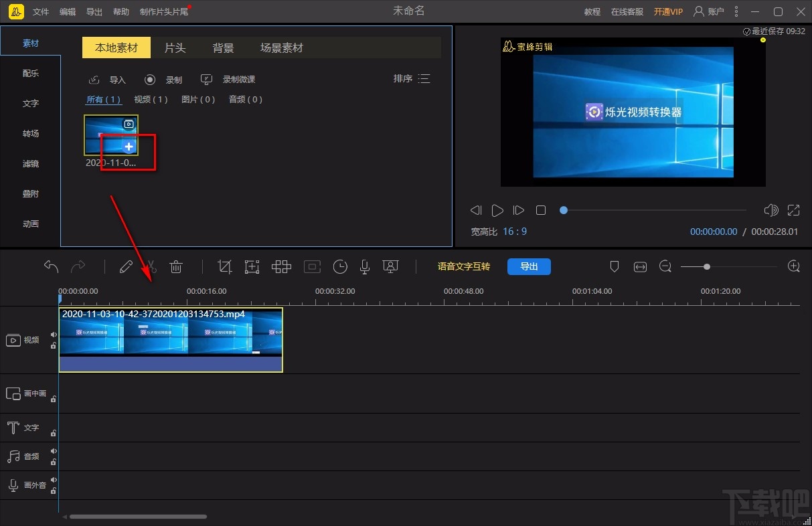Zoom in the timeline
The height and width of the screenshot is (526, 812).
(794, 266)
